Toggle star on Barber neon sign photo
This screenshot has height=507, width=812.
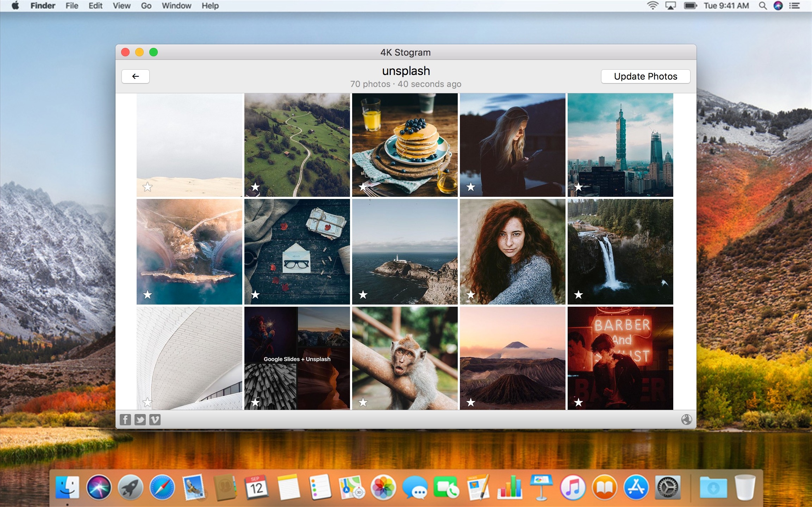[x=579, y=402]
